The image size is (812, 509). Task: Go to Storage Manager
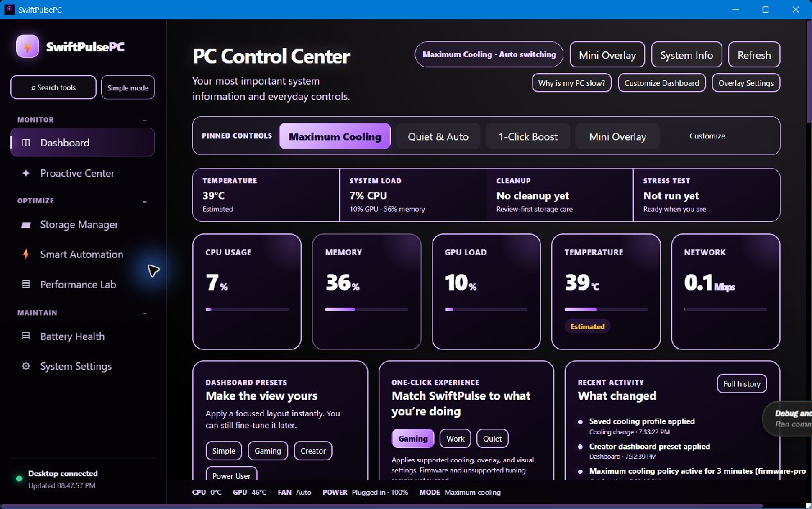pyautogui.click(x=83, y=225)
